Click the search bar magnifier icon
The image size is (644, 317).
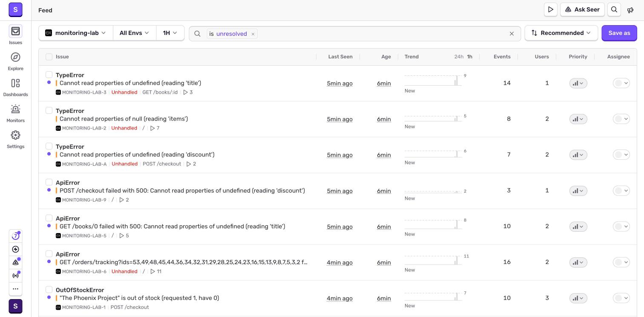197,34
